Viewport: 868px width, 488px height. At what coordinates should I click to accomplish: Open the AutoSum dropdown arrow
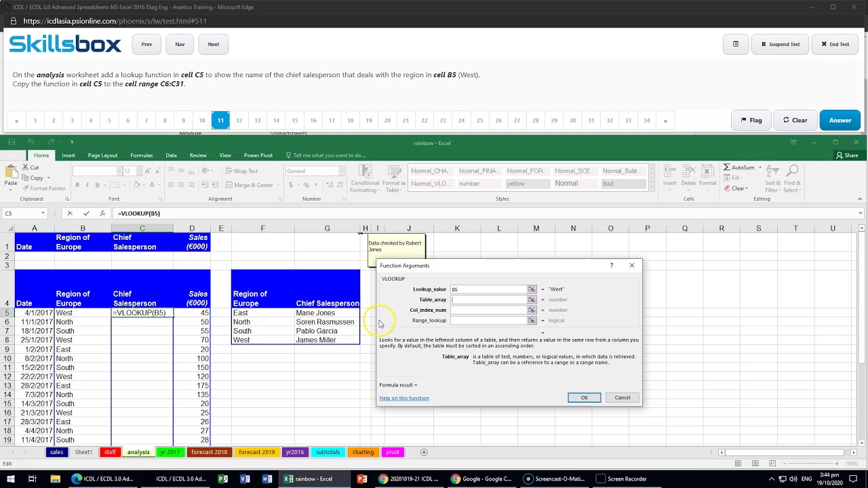pos(760,167)
